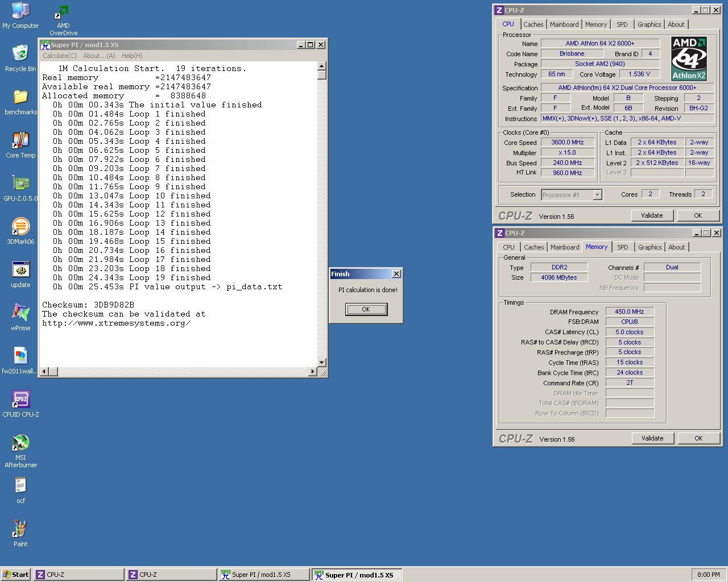The width and height of the screenshot is (728, 582).
Task: Switch to Mainboard tab in lower CPU-Z
Action: (x=565, y=247)
